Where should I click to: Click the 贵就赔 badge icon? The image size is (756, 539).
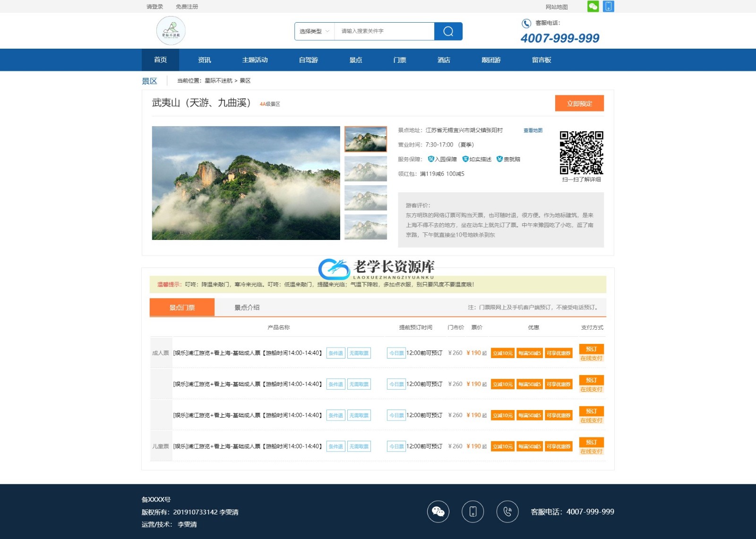point(499,159)
